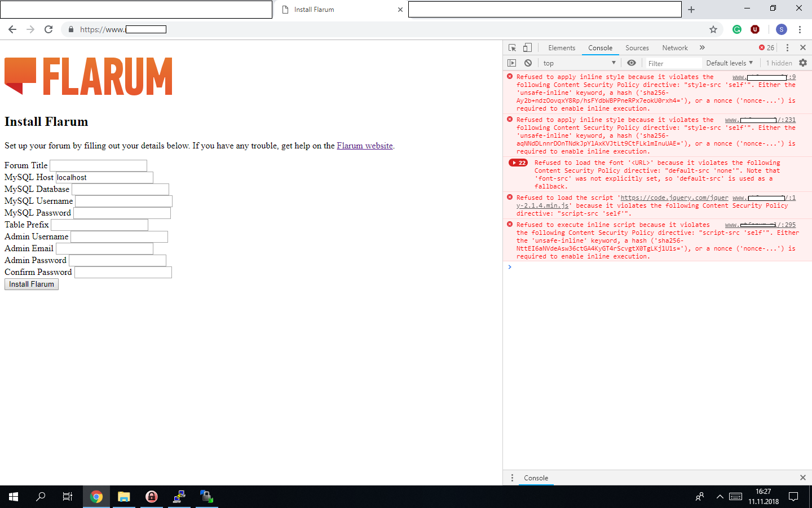Clear console with the ban icon
The height and width of the screenshot is (508, 812).
pos(528,63)
